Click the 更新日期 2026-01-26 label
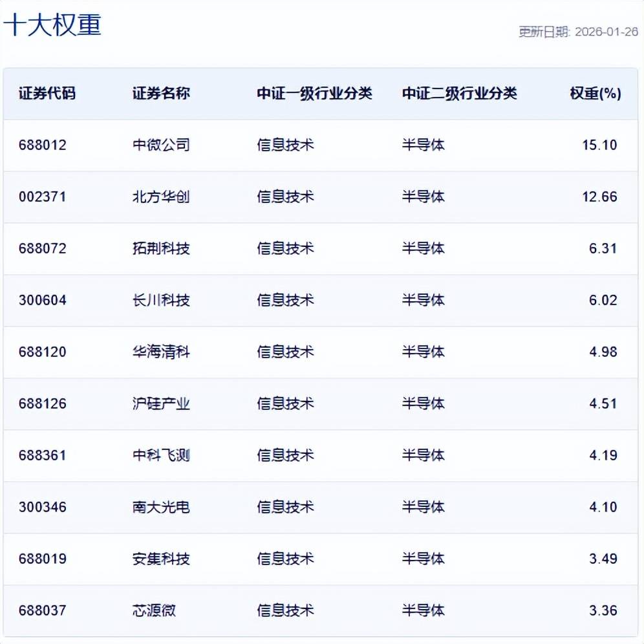This screenshot has width=644, height=644. coord(577,32)
